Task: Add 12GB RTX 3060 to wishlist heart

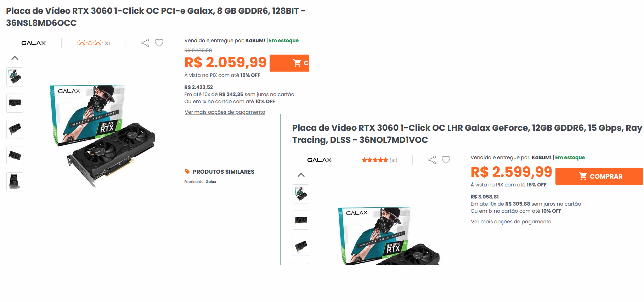Action: pos(446,160)
